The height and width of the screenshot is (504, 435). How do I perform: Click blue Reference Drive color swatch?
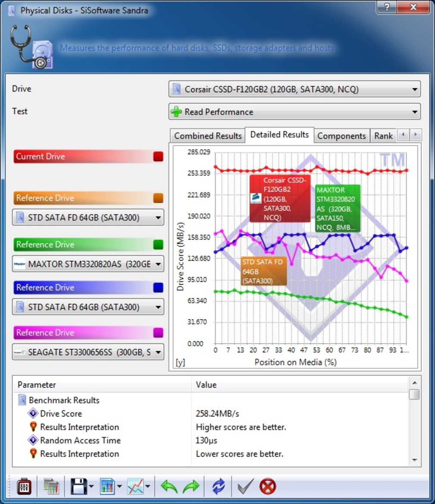pos(158,288)
